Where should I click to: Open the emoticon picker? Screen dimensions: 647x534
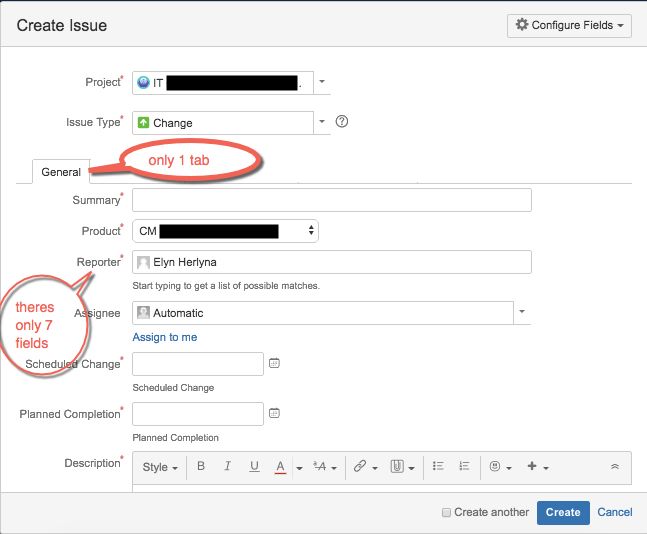click(500, 467)
